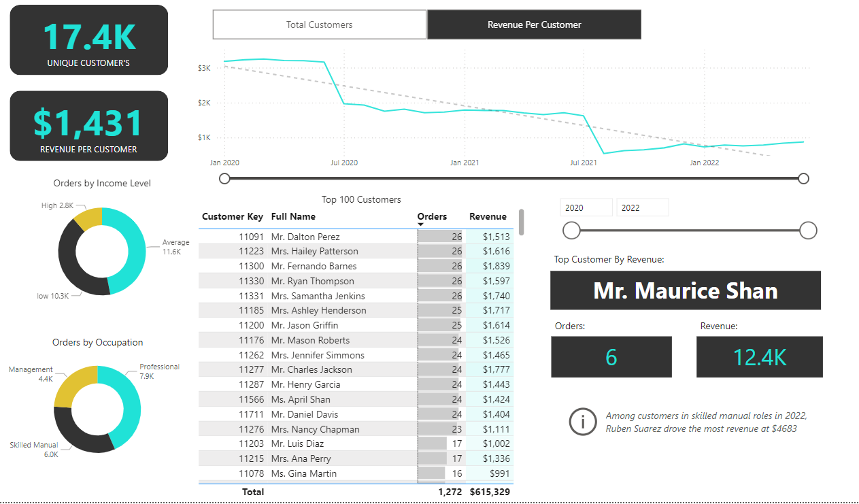Click the left handle of year range slider
Viewport: 859px width, 504px height.
[572, 231]
